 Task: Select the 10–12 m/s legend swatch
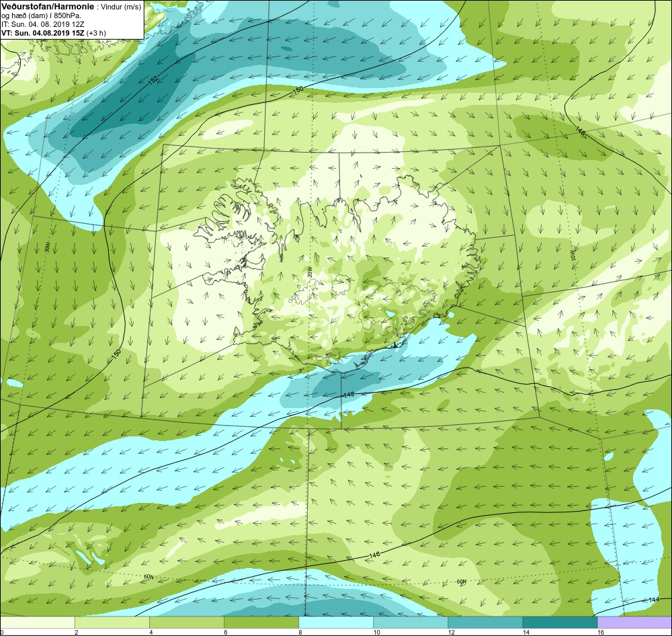(410, 623)
